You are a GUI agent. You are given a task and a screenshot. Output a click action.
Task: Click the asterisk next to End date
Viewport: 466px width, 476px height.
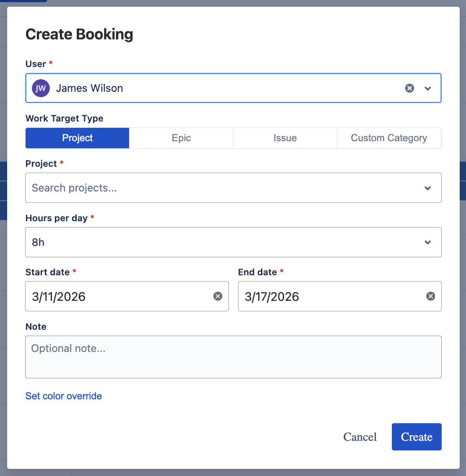pyautogui.click(x=281, y=272)
